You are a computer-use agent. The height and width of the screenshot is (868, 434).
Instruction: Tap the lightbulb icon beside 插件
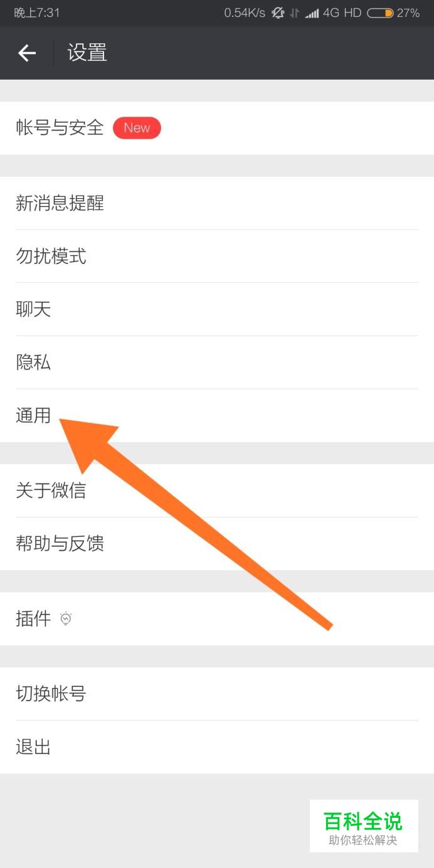click(x=66, y=619)
